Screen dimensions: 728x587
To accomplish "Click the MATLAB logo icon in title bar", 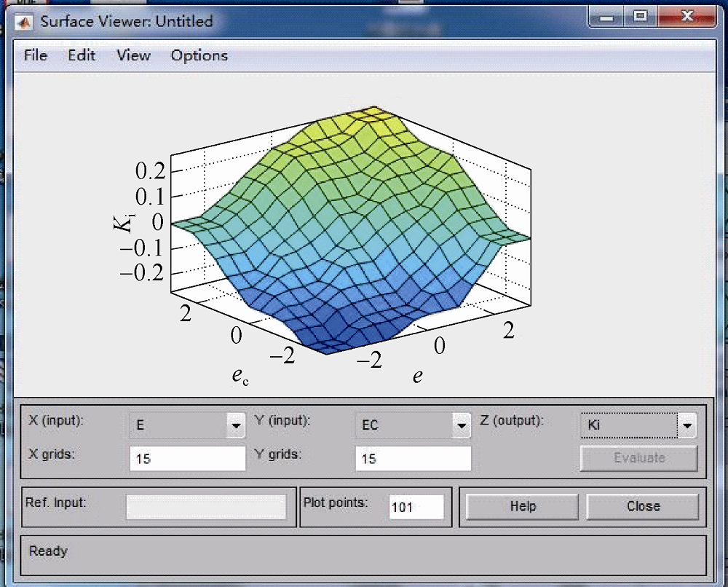I will point(24,21).
